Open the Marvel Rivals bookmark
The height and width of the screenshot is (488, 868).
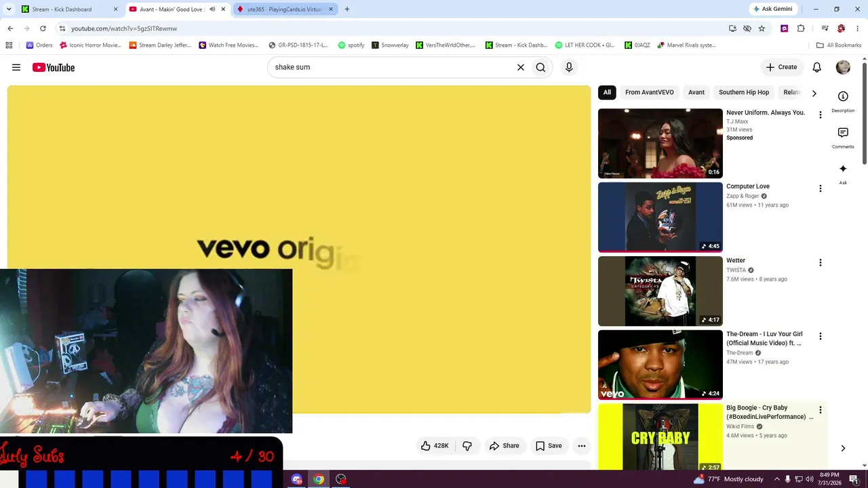pyautogui.click(x=686, y=45)
